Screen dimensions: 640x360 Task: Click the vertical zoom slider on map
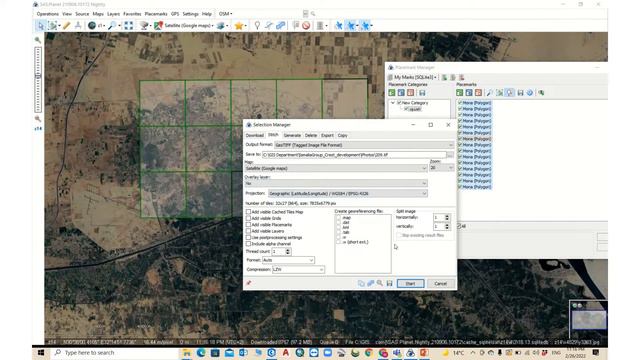pos(38,80)
